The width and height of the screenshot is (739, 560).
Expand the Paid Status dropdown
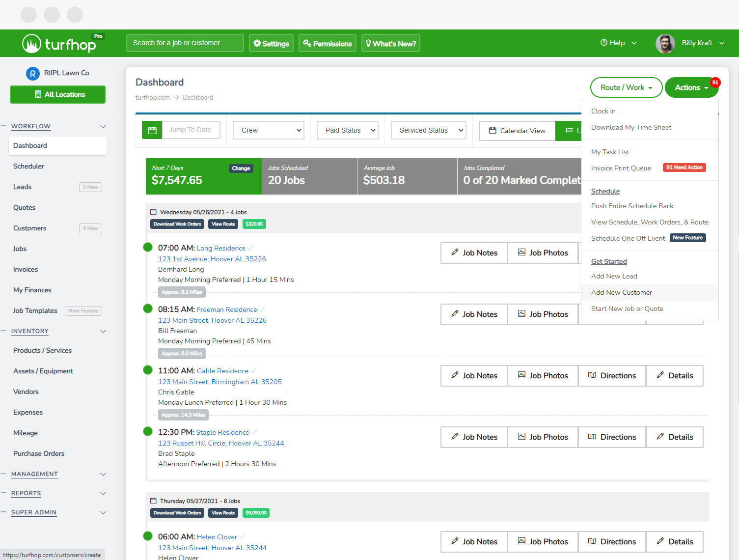(348, 130)
